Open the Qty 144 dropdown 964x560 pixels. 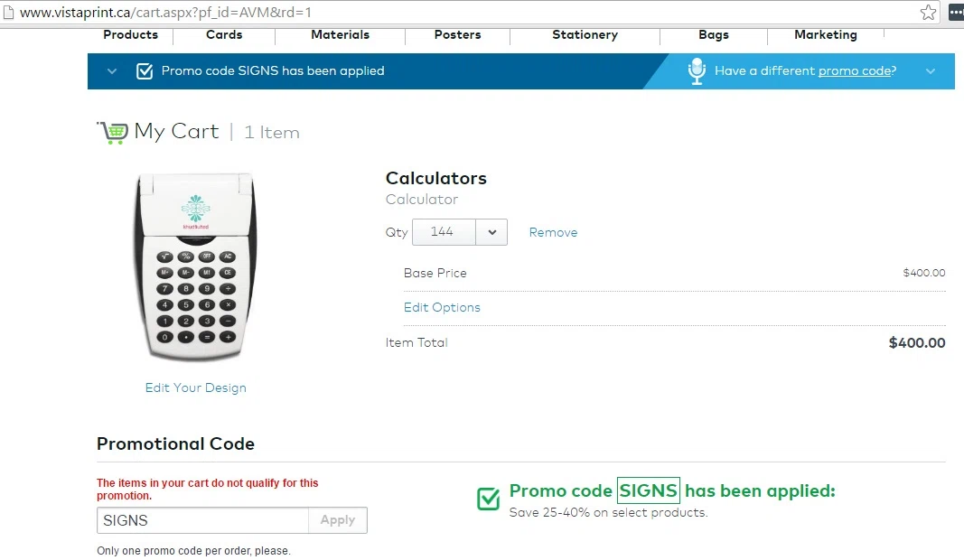pos(459,232)
